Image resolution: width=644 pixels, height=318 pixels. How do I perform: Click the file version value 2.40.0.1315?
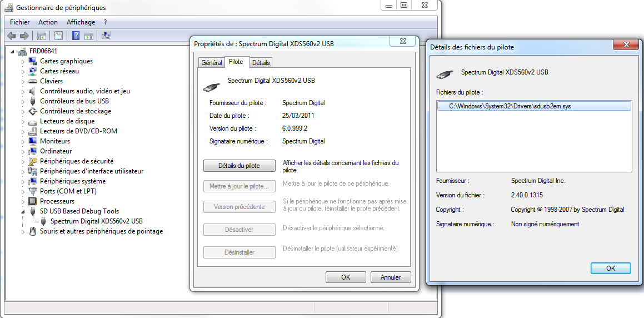tap(527, 195)
